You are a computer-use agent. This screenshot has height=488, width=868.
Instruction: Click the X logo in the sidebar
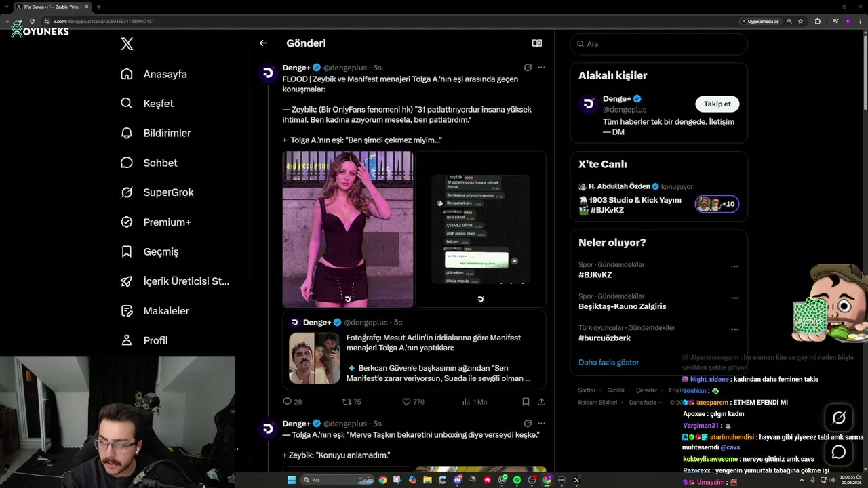(x=127, y=44)
